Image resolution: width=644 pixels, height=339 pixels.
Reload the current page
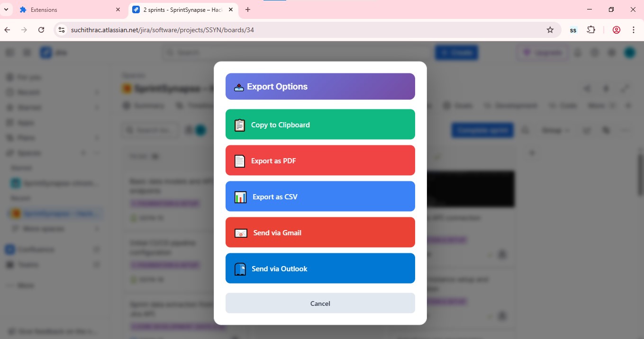click(41, 30)
